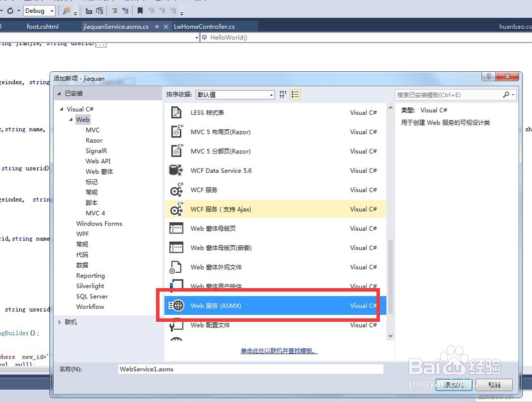Open search options dropdown arrow
This screenshot has width=532, height=402.
tap(513, 95)
